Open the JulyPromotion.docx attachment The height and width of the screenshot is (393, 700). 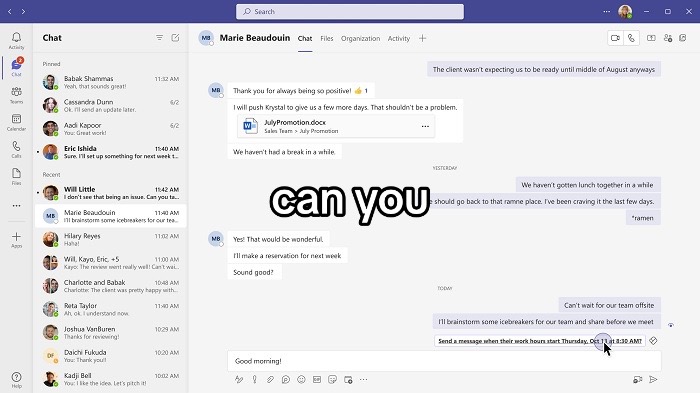click(x=336, y=126)
